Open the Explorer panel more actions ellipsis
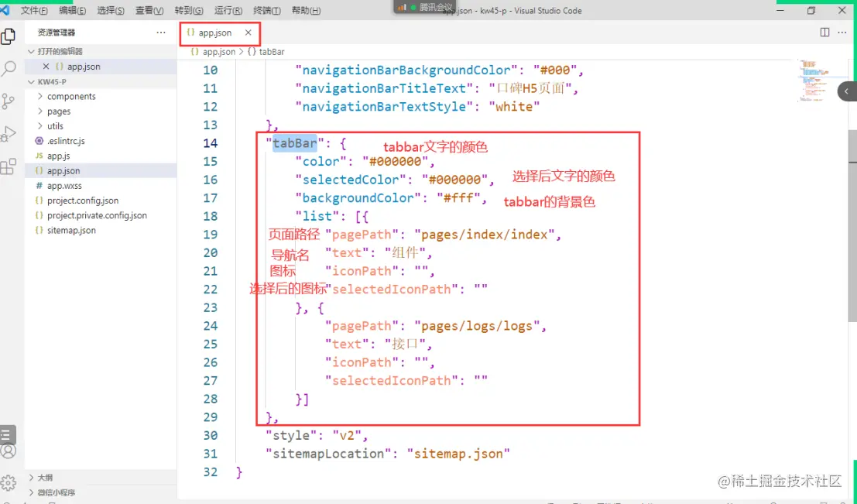The height and width of the screenshot is (504, 857). (x=161, y=33)
